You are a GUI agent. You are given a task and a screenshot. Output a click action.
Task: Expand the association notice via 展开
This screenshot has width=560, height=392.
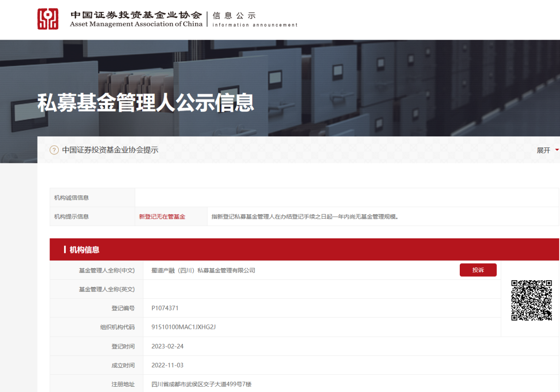click(543, 150)
